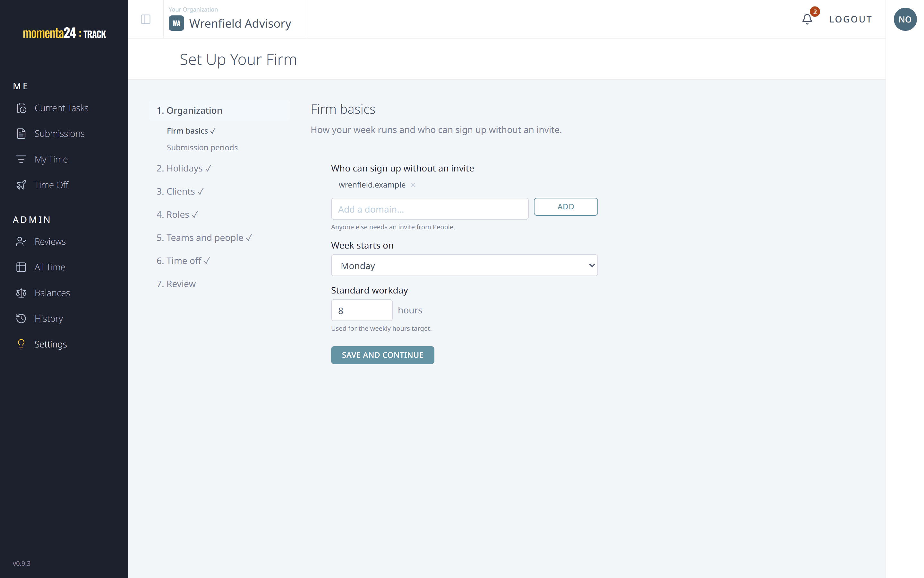Click the Reviews person icon
This screenshot has height=578, width=924.
click(x=21, y=241)
